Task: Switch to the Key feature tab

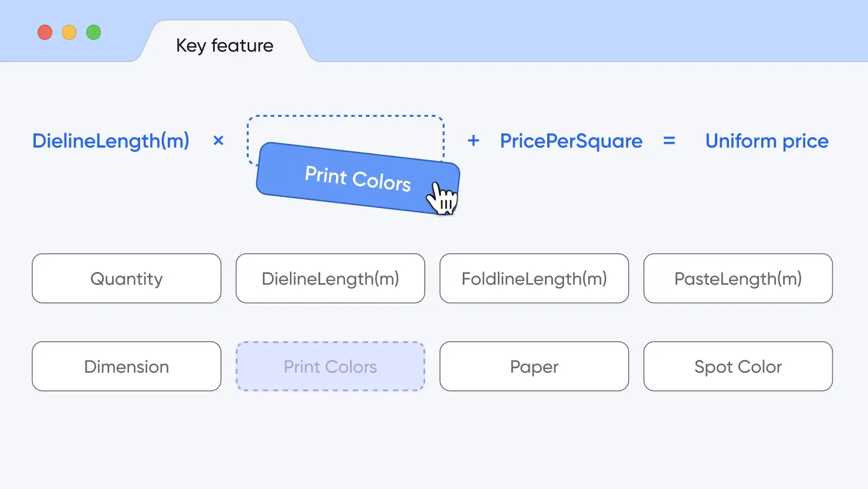Action: click(225, 45)
